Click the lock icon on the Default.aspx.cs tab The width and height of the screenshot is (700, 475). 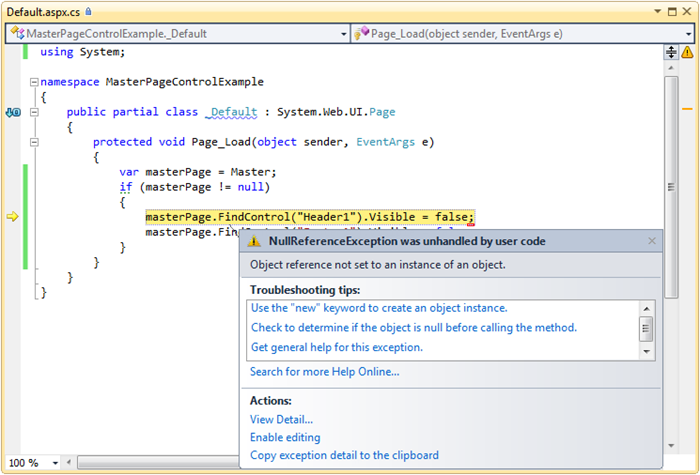[88, 12]
